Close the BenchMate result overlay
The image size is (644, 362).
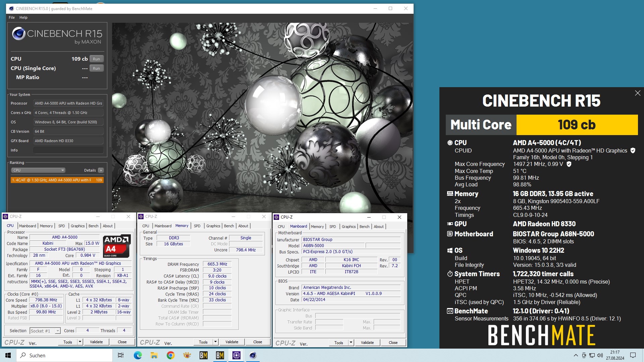pyautogui.click(x=637, y=93)
